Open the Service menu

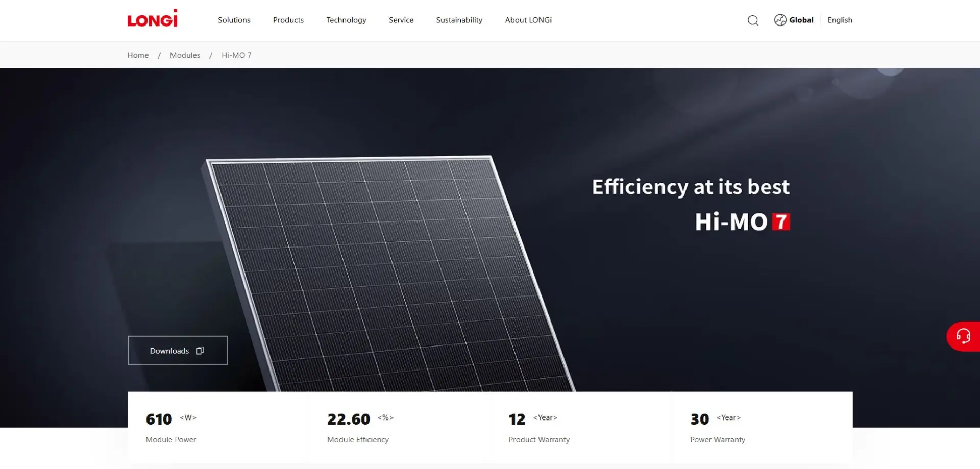401,20
